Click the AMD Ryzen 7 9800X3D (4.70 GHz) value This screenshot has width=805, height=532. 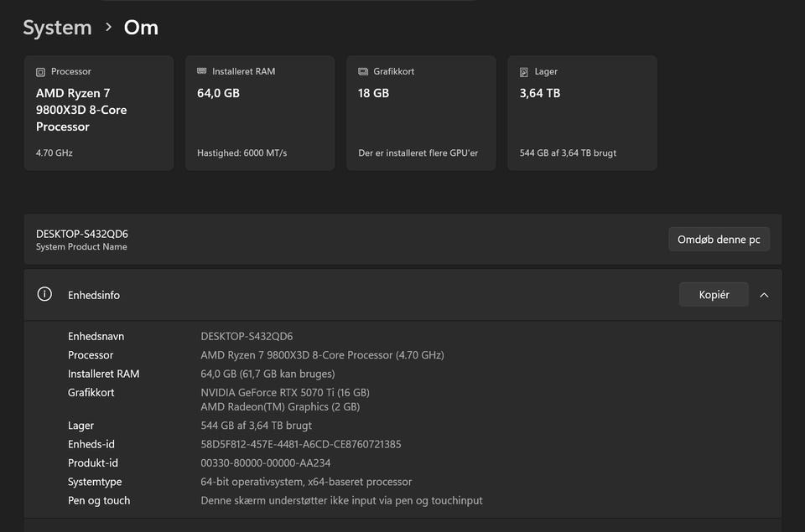[x=322, y=355]
